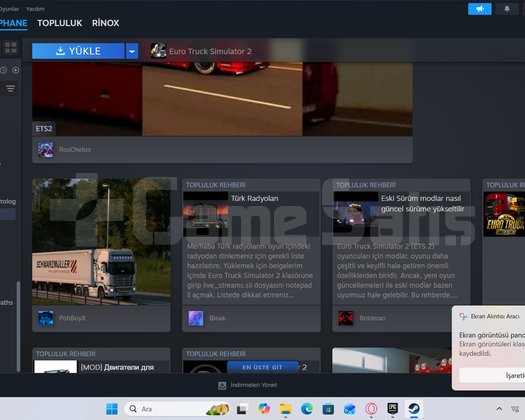525x420 pixels.
Task: Click the ready-to-play icon in sidebar
Action: tap(15, 70)
